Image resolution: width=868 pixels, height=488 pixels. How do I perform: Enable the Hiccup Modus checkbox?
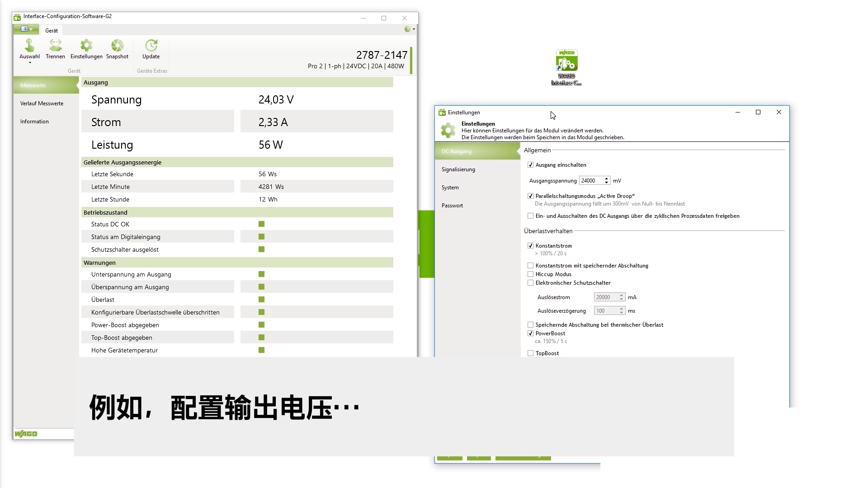(530, 274)
